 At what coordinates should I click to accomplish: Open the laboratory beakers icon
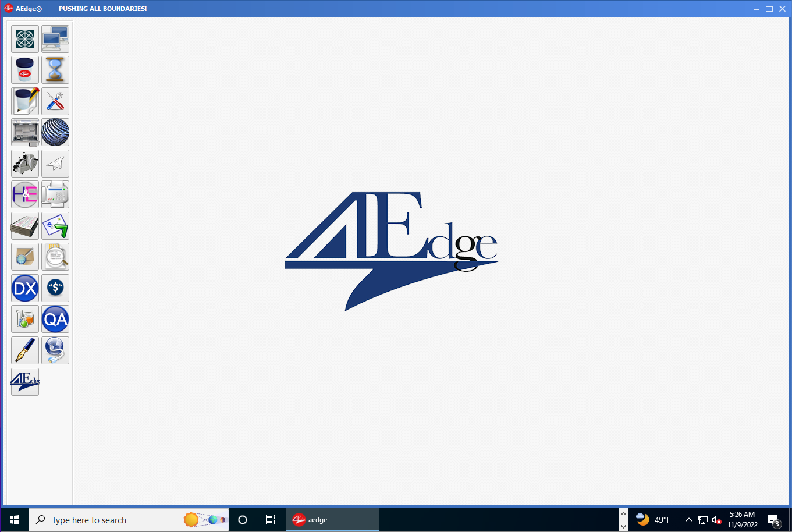[x=25, y=319]
